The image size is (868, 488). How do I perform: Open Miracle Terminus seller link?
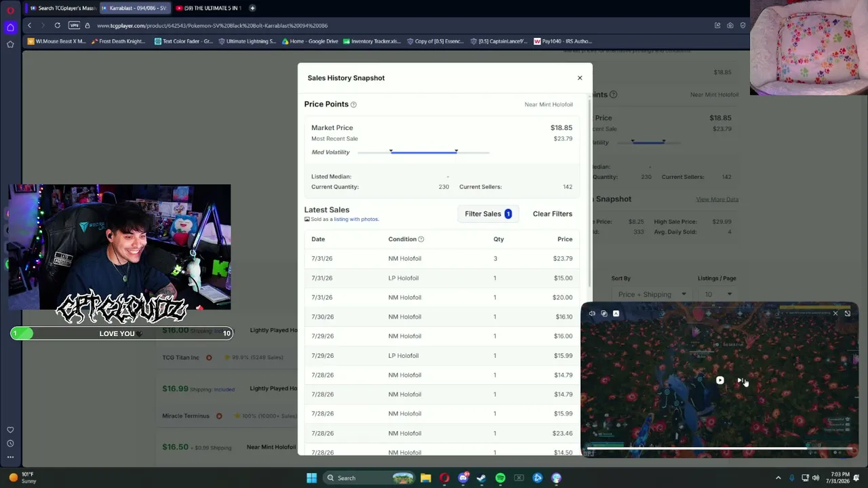[x=186, y=415]
